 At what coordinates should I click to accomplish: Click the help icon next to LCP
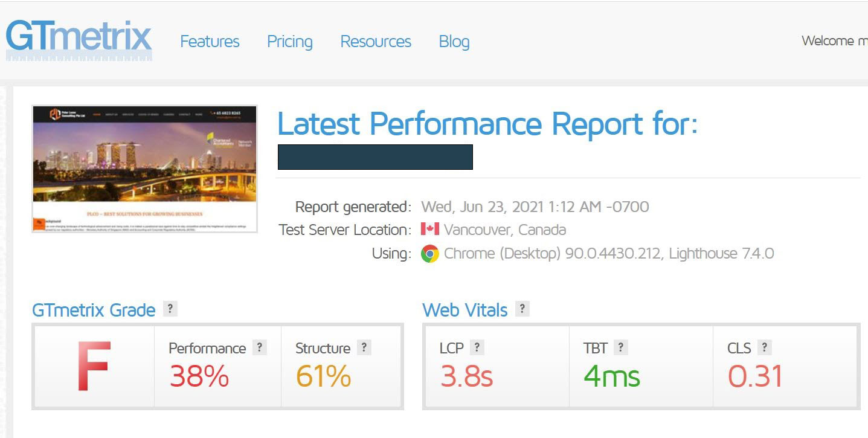[x=477, y=347]
